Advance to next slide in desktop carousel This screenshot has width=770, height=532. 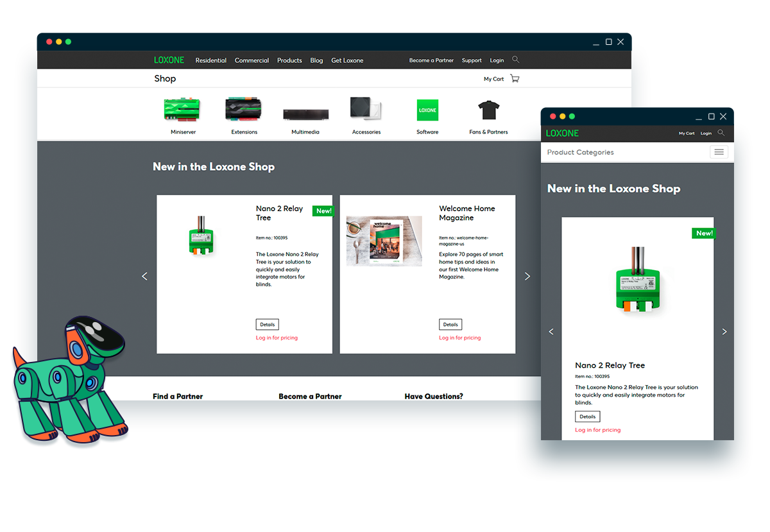(x=527, y=276)
